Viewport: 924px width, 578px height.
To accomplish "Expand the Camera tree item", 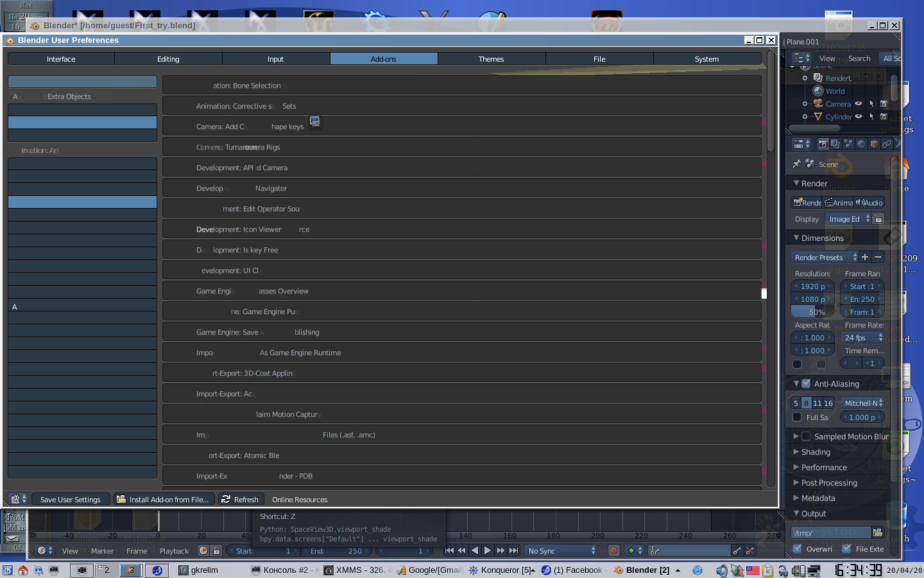I will tap(805, 103).
